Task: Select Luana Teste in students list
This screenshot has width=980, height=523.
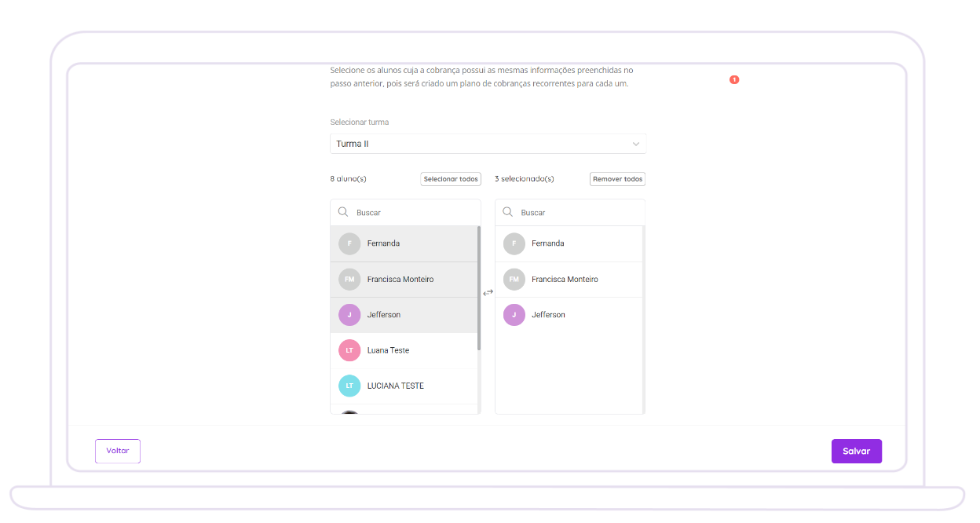Action: 404,350
